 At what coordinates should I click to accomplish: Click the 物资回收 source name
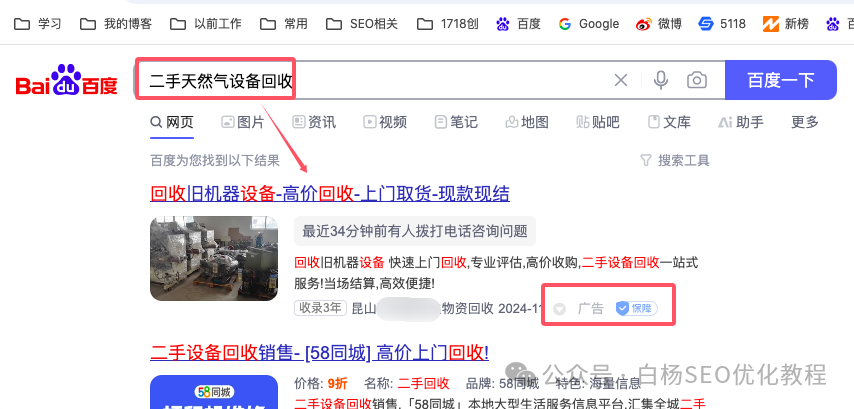pyautogui.click(x=466, y=309)
